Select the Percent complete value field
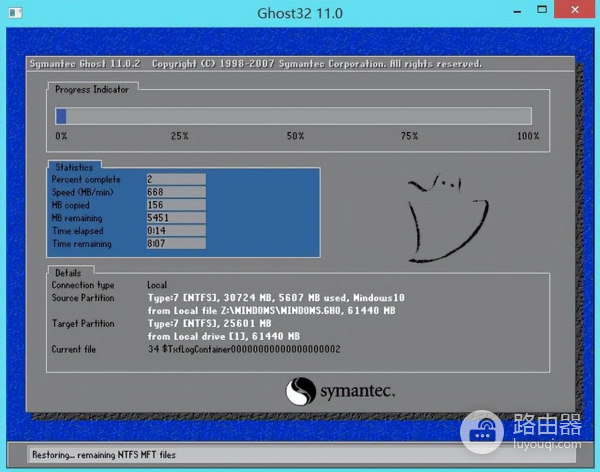Viewport: 600px width, 472px height. 175,179
